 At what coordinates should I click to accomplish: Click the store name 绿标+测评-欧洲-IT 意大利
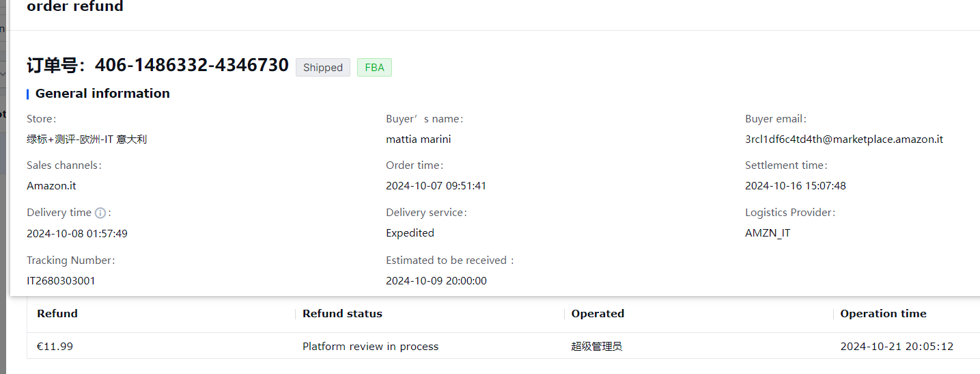(87, 139)
